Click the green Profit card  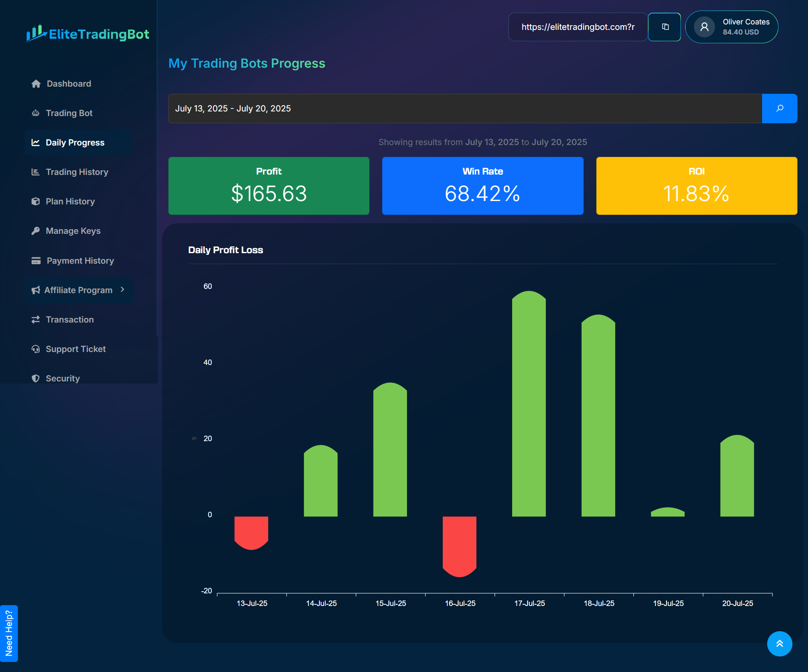(x=269, y=186)
